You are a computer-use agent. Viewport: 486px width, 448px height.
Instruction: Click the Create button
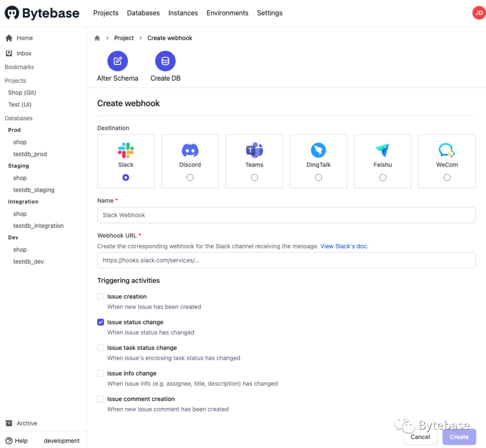459,437
